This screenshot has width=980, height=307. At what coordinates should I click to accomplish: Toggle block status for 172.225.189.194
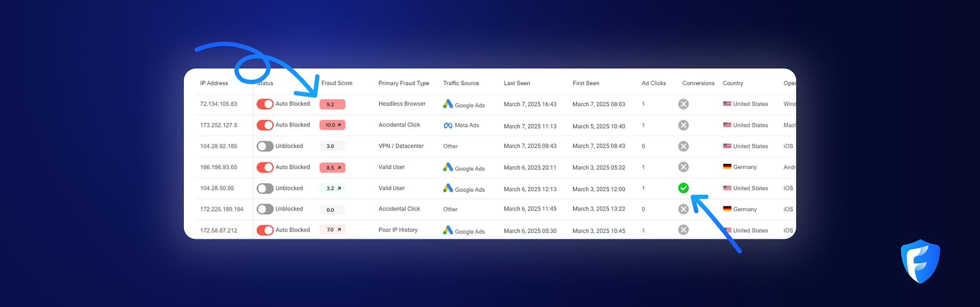click(x=265, y=209)
